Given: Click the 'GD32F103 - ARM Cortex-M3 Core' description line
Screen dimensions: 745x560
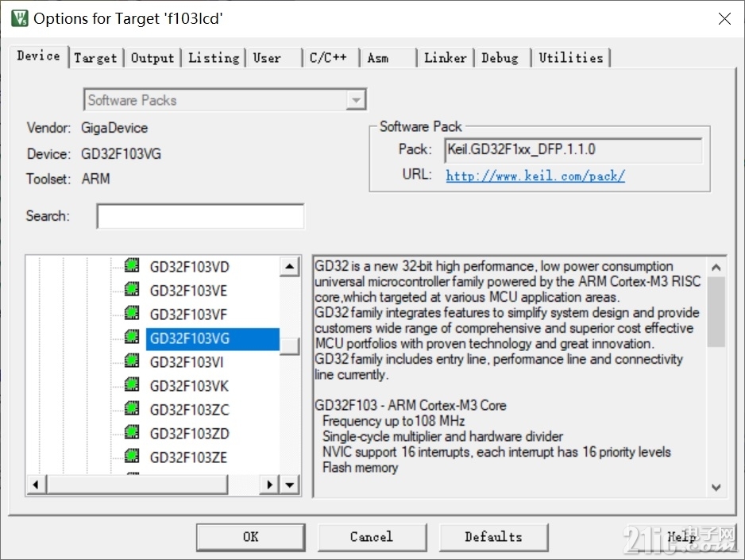Looking at the screenshot, I should [411, 405].
